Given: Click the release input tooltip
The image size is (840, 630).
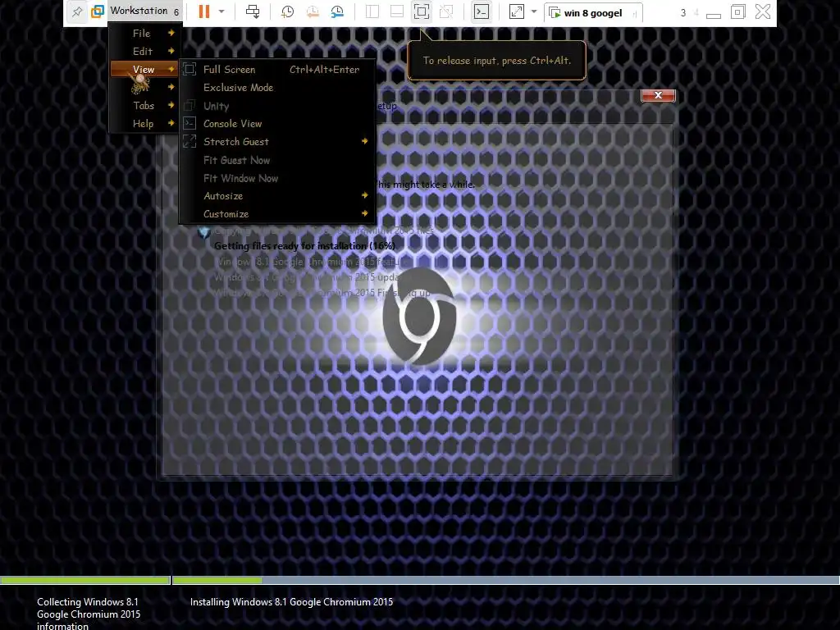Looking at the screenshot, I should (x=496, y=61).
